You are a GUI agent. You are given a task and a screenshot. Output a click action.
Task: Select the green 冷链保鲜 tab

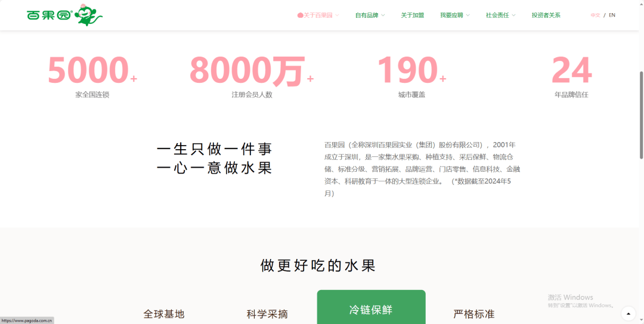pyautogui.click(x=371, y=307)
